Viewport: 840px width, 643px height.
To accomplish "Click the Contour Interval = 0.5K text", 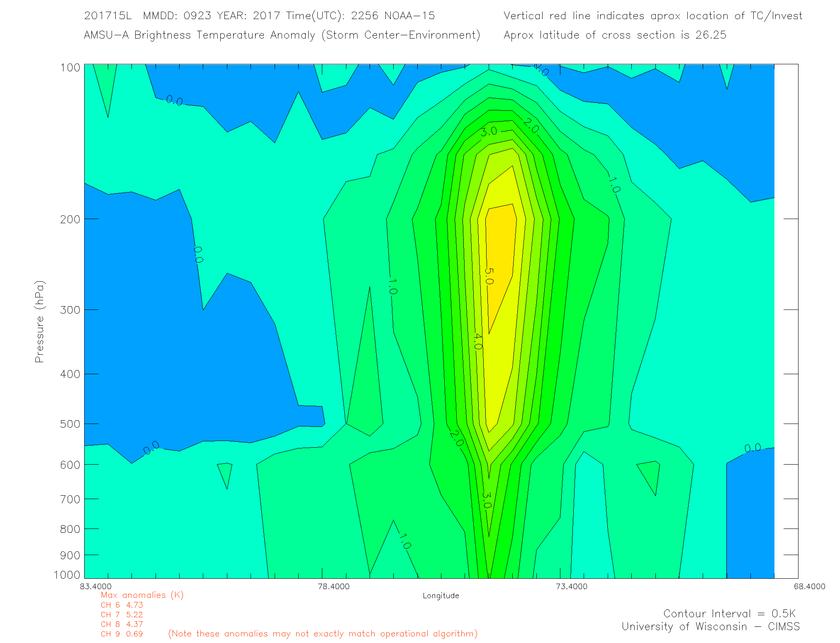I will (729, 614).
